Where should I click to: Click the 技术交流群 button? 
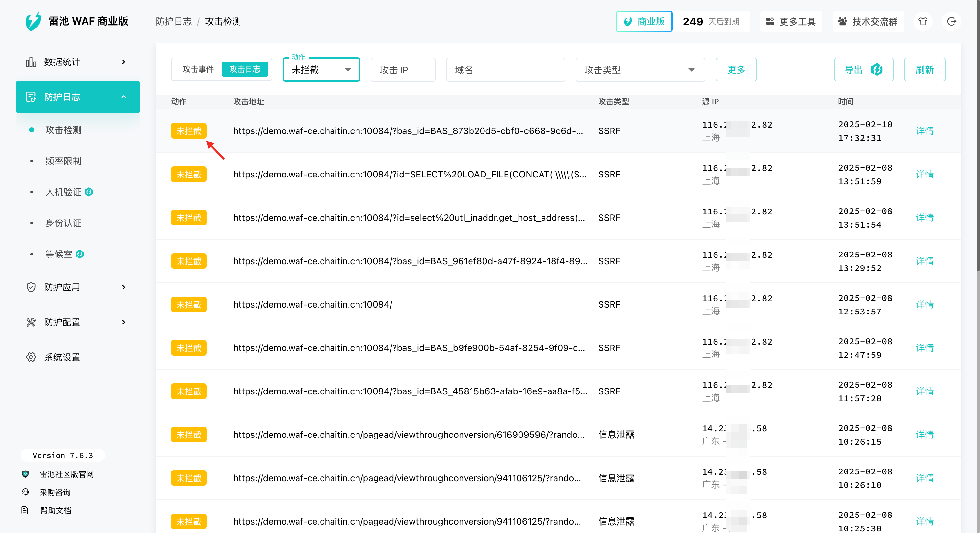868,21
